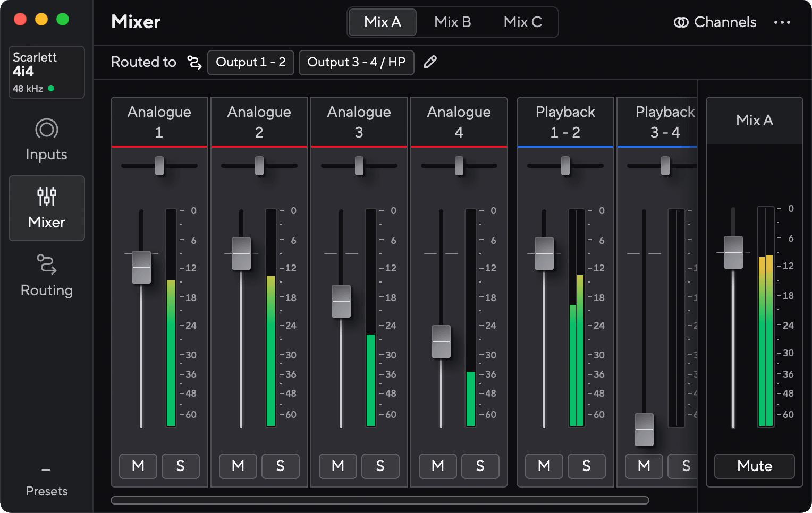Click the Mute button for Mix A output
The image size is (812, 513).
(755, 466)
